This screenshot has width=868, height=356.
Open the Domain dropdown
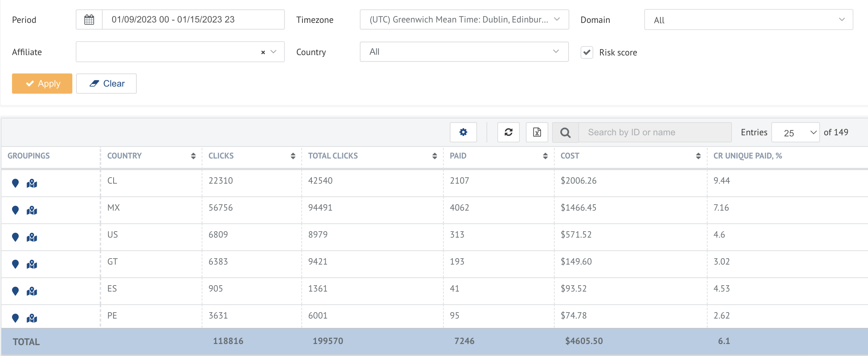point(748,20)
